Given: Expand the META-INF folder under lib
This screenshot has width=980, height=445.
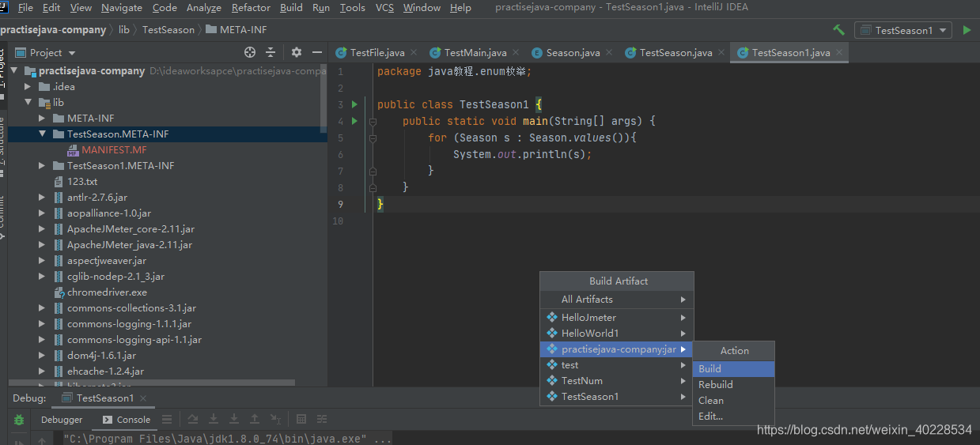Looking at the screenshot, I should coord(43,119).
